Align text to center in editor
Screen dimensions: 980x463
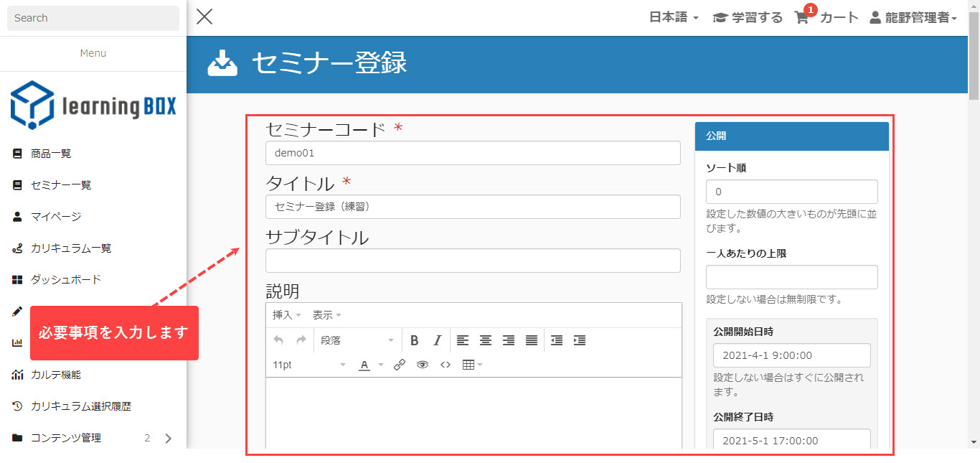point(486,340)
